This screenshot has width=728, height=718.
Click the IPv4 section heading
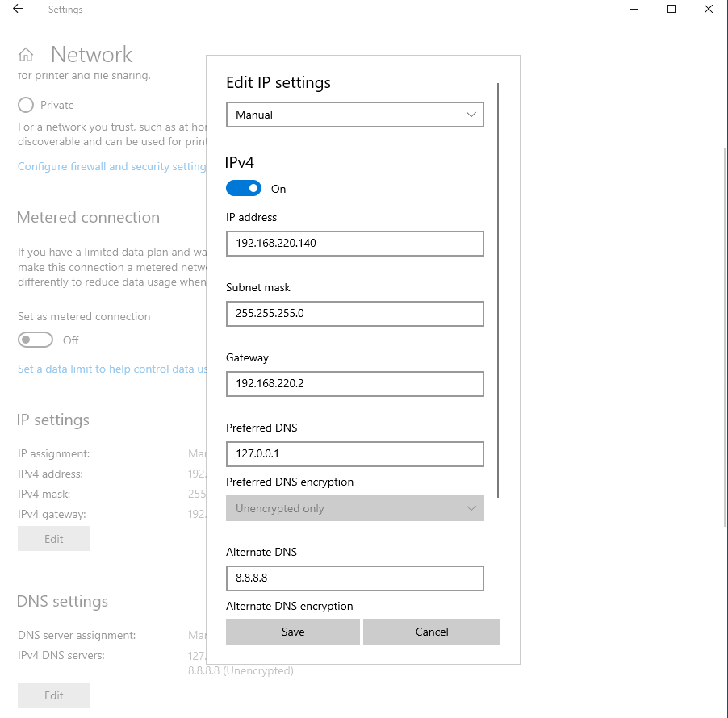coord(240,162)
